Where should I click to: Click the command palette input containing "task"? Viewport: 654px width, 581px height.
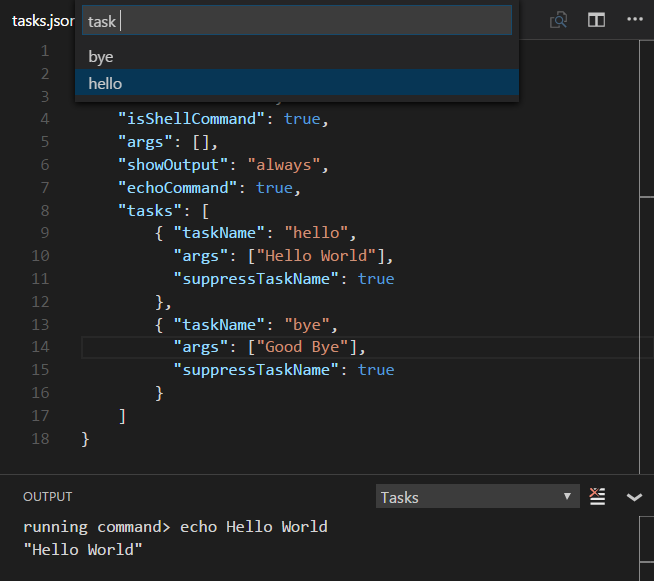(296, 21)
